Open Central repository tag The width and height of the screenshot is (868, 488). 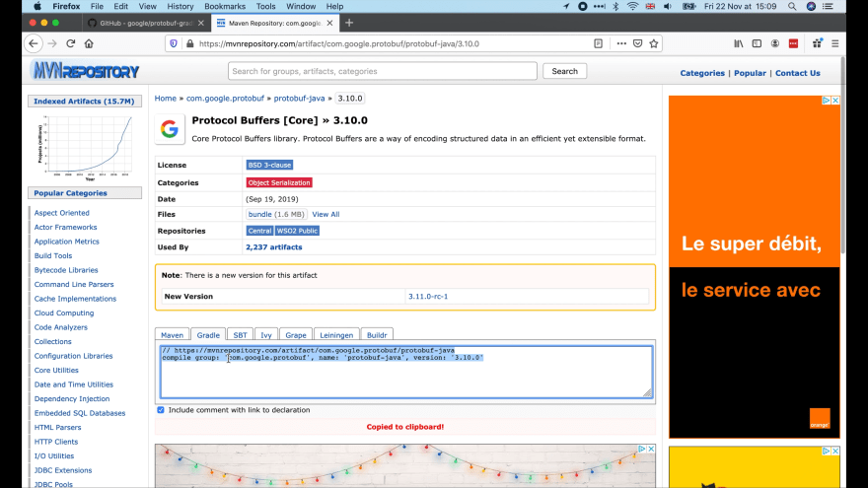click(259, 231)
